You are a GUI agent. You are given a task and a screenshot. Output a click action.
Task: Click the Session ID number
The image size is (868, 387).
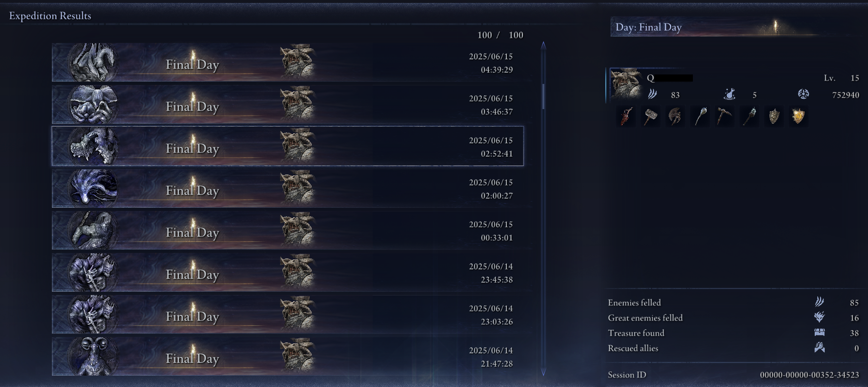click(809, 375)
